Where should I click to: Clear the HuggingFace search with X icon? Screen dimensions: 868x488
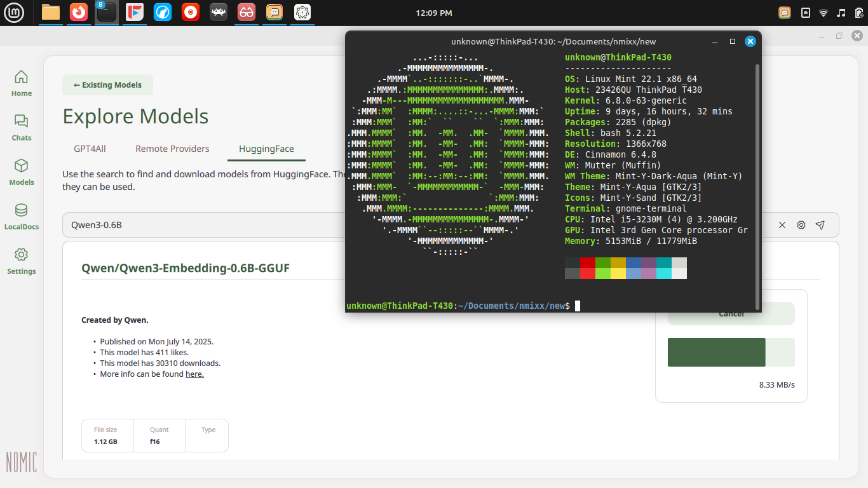[x=782, y=225]
